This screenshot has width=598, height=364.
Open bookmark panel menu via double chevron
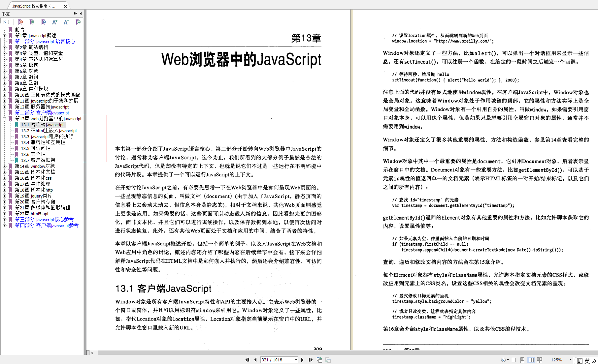(76, 14)
